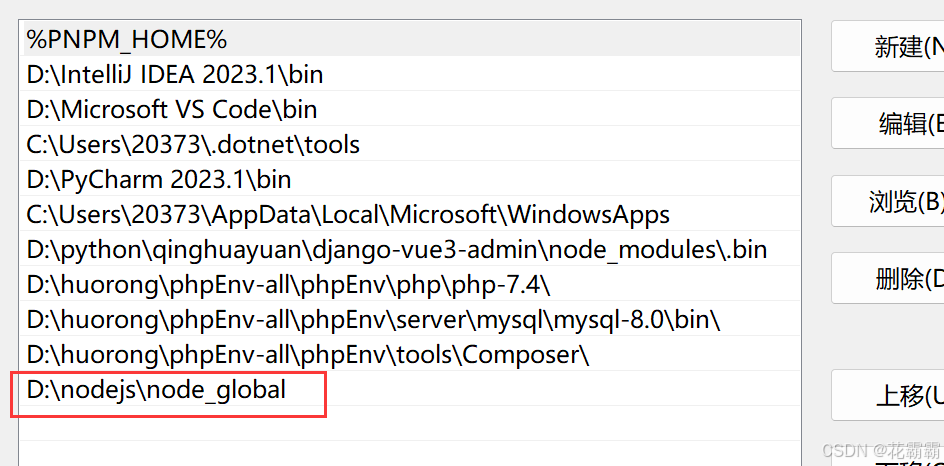Select the mysql-8.0\bin\ path entry
Viewport: 944px width, 466px height.
coord(411,319)
